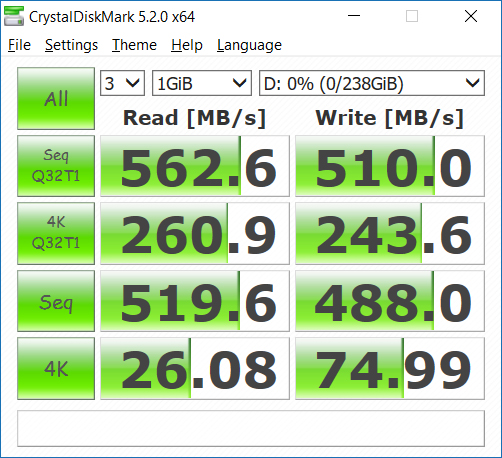
Task: Click the 4K read result 26.08
Action: [195, 368]
